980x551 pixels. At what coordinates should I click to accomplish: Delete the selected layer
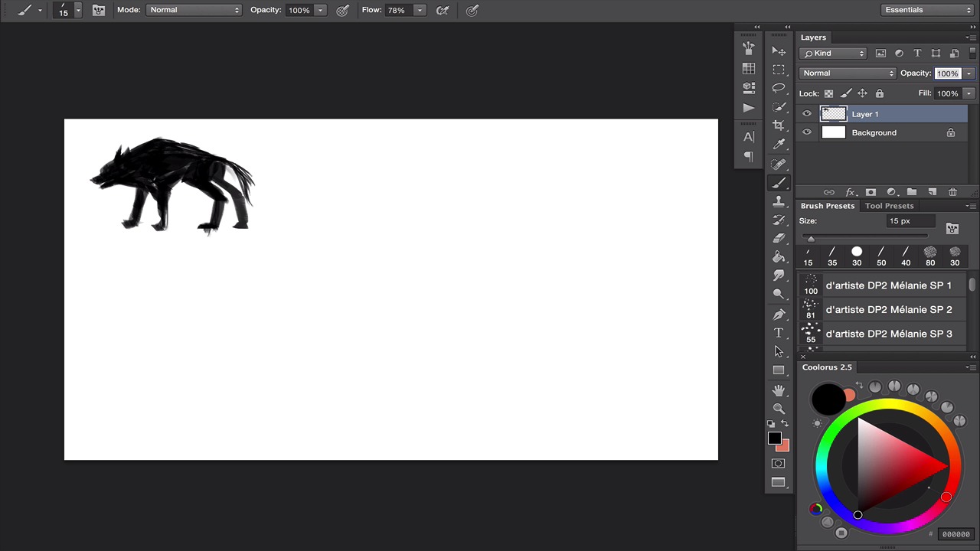[x=952, y=192]
